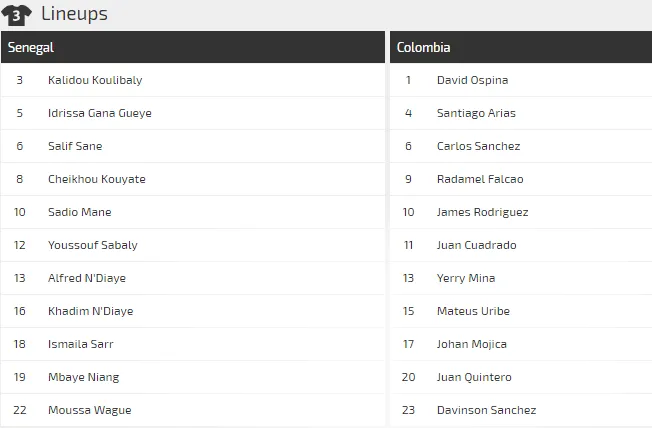Click Santiago Arias in Colombia lineup
Viewport: 652px width, 428px height.
(x=476, y=113)
